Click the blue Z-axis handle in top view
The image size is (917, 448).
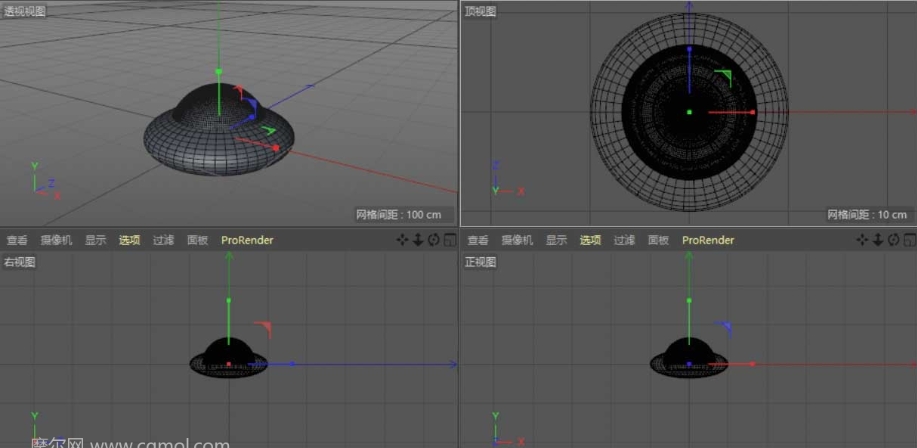coord(689,48)
